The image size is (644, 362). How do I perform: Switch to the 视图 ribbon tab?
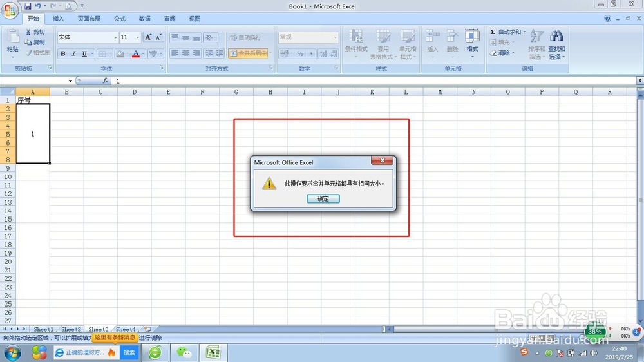(194, 19)
